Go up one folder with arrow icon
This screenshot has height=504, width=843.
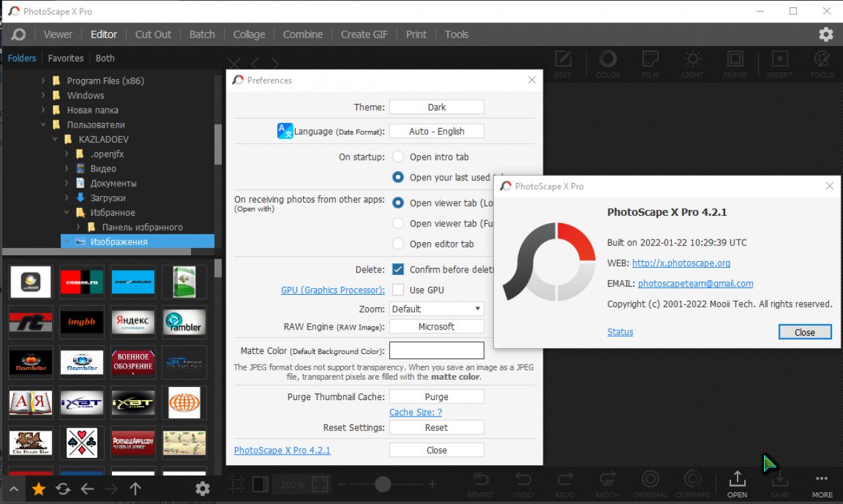(135, 489)
